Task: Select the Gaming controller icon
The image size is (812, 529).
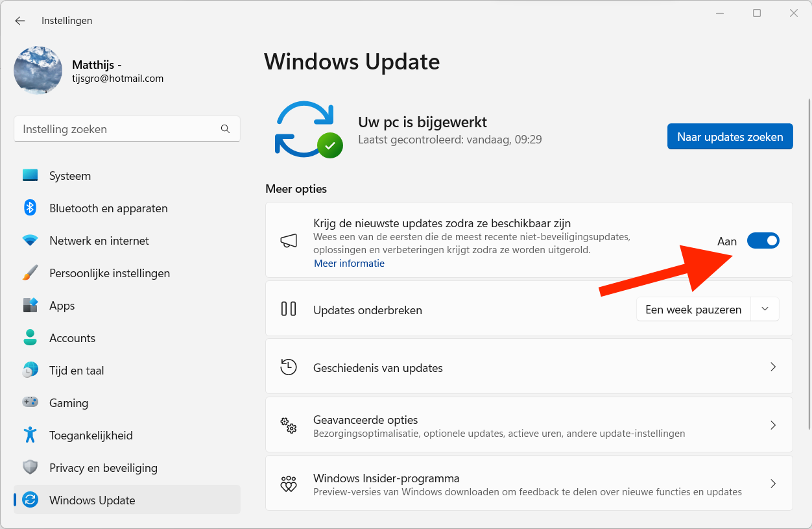Action: pos(30,403)
